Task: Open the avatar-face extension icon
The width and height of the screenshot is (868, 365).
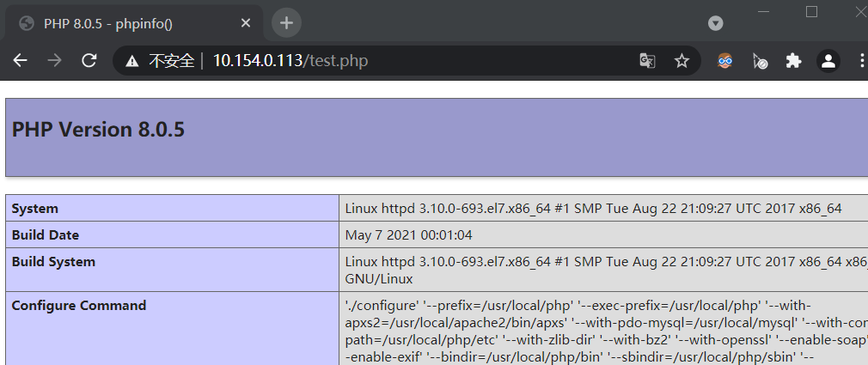Action: pos(724,60)
